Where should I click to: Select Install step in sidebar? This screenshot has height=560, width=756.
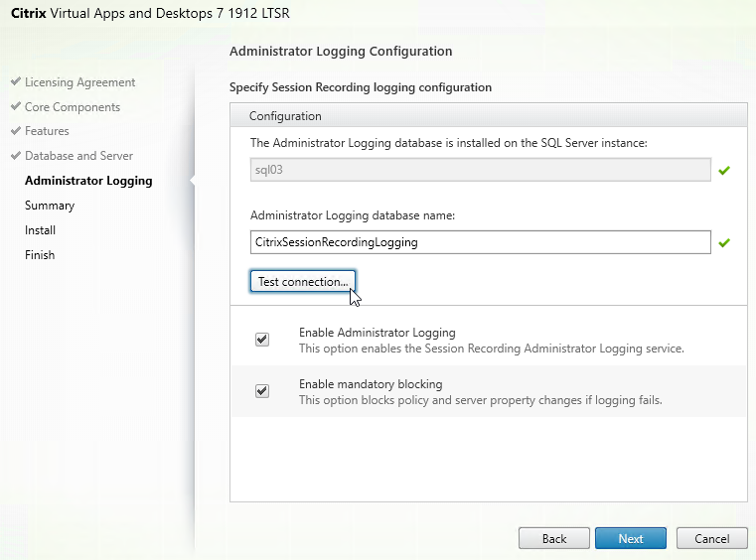pos(40,230)
